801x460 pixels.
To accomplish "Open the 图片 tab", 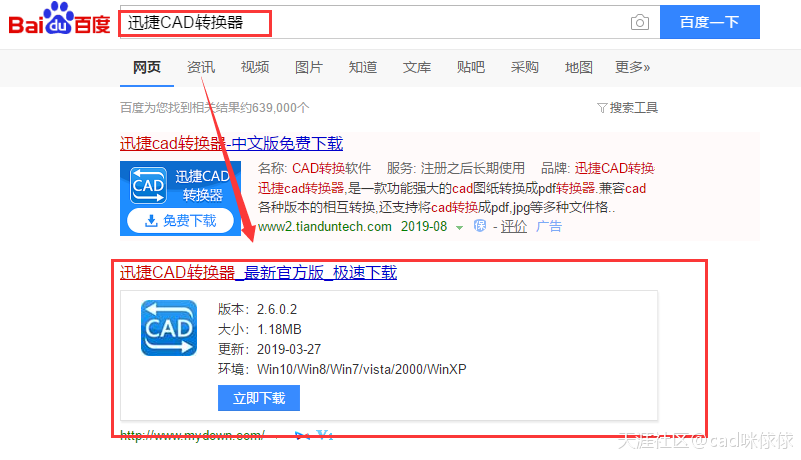I will [309, 67].
